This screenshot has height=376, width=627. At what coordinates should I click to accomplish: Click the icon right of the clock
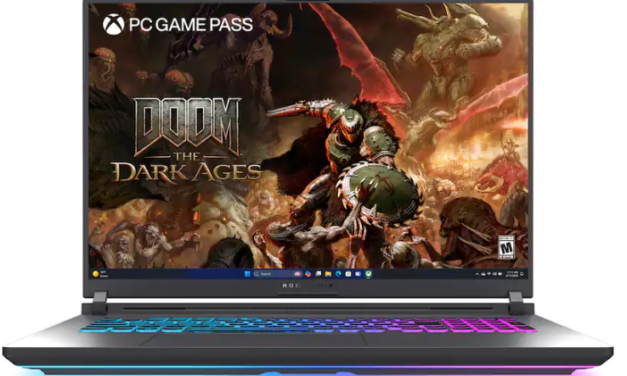tap(522, 274)
